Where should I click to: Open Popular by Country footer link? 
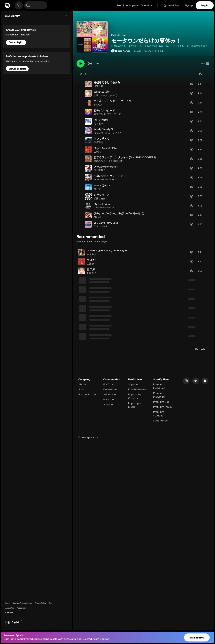click(x=135, y=396)
